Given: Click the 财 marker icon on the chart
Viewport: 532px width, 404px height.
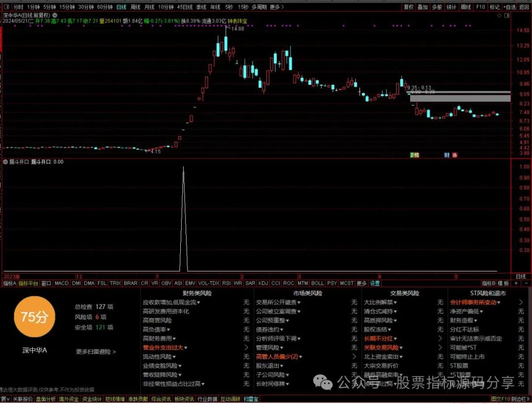Looking at the screenshot, I should pos(447,155).
